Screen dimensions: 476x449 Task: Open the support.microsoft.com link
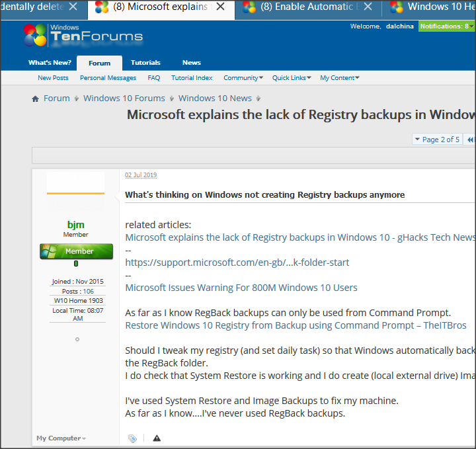pos(237,263)
